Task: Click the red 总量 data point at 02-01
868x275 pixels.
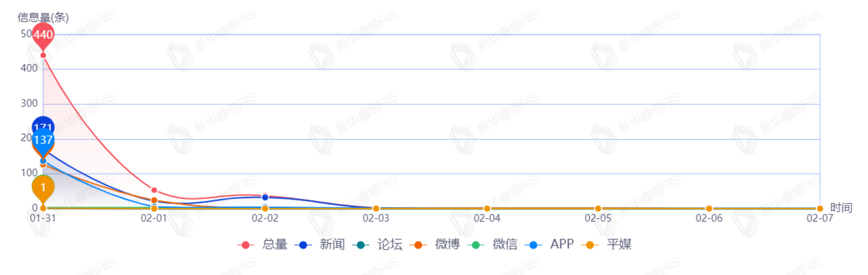Action: click(x=154, y=190)
